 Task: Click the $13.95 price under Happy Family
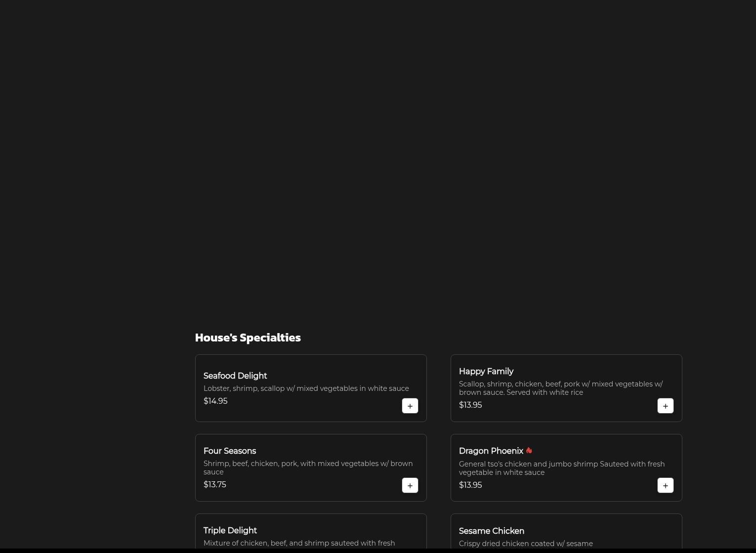(470, 405)
